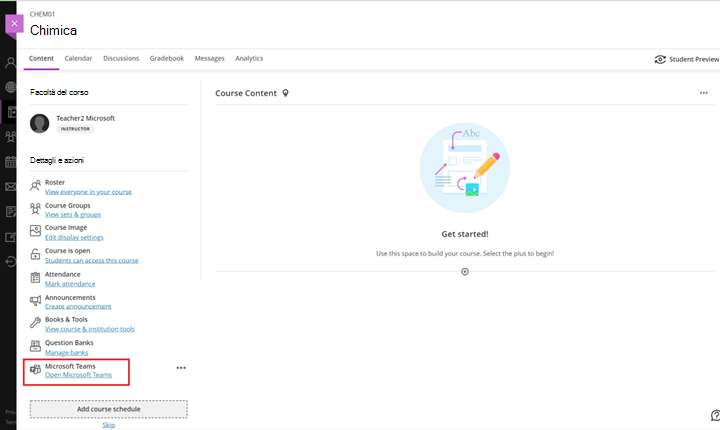Open Microsoft Teams link
720x430 pixels.
(x=78, y=375)
